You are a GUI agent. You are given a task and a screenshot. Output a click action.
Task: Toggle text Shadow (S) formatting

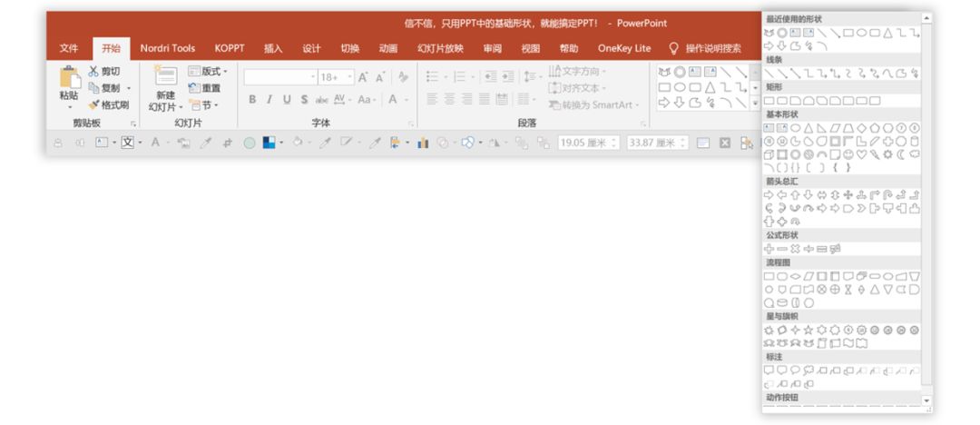304,100
